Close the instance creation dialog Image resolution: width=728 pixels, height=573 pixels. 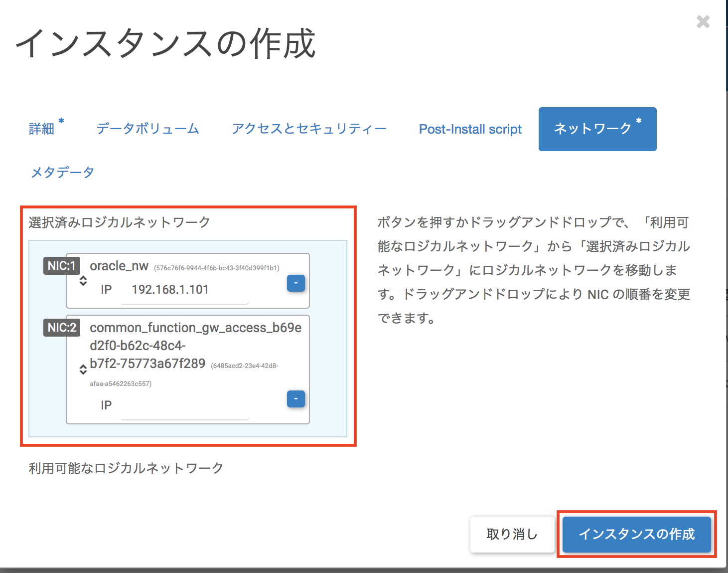coord(703,21)
